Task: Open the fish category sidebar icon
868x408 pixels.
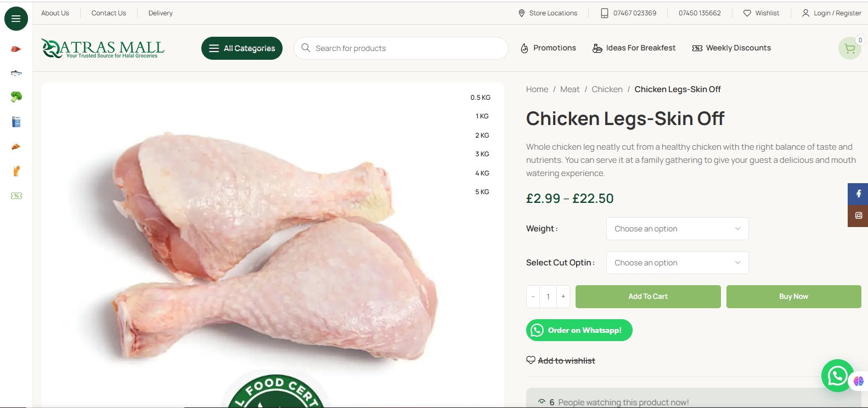Action: click(16, 73)
